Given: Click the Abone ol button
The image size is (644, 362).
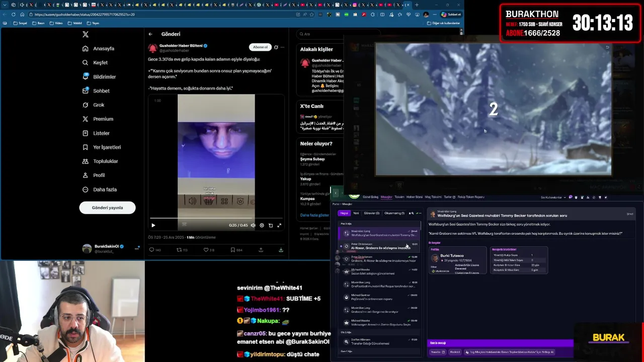Looking at the screenshot, I should click(x=260, y=47).
